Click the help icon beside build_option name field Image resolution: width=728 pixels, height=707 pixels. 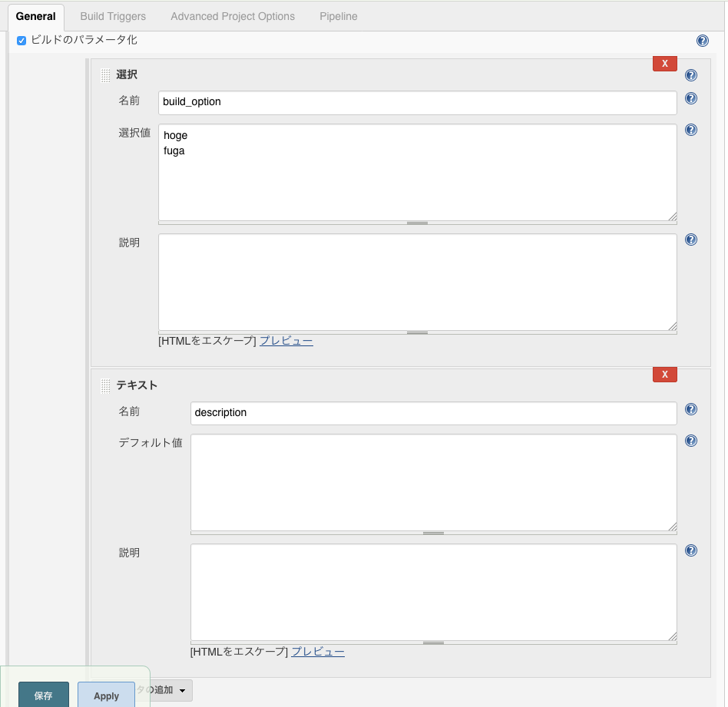coord(690,98)
